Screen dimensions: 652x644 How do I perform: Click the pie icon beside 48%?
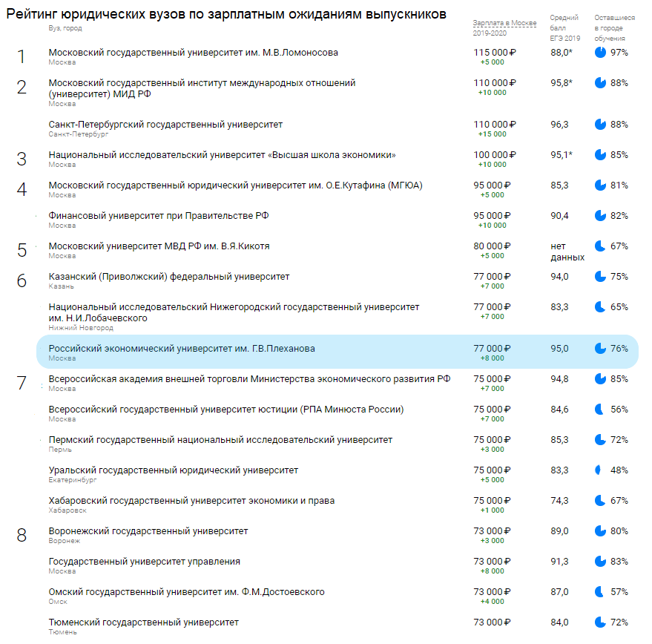pyautogui.click(x=599, y=470)
